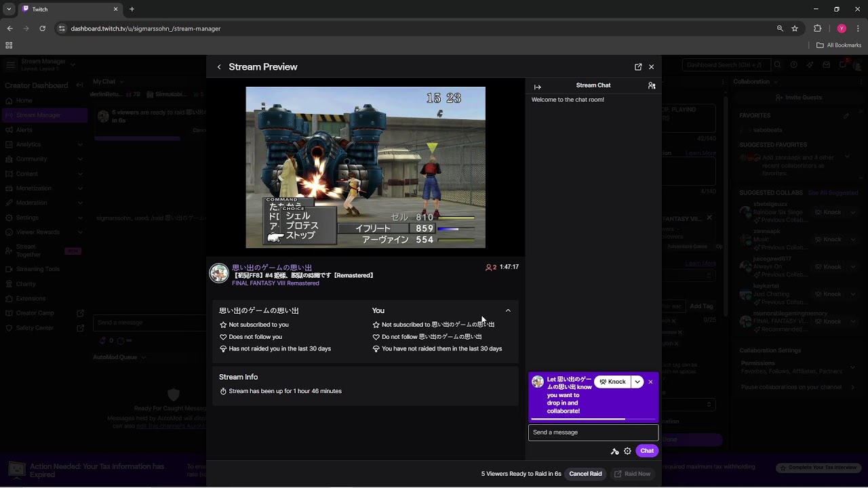The height and width of the screenshot is (488, 868).
Task: Open Stream Together in the sidebar
Action: (x=45, y=251)
